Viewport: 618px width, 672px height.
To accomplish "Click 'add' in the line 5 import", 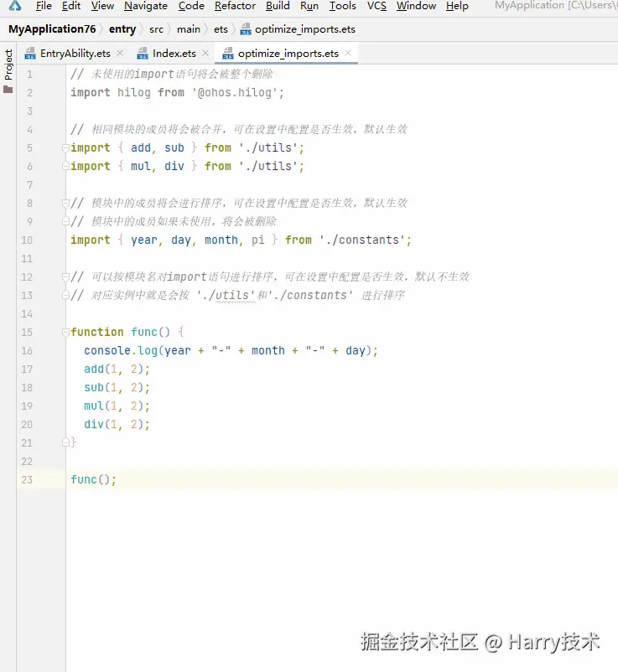I will click(x=141, y=147).
